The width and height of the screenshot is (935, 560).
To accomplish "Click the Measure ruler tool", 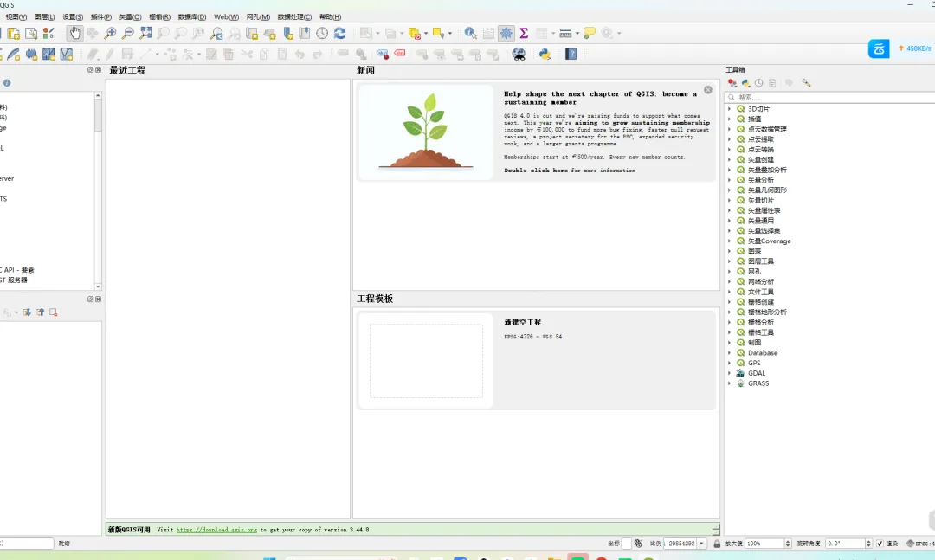I will 565,34.
